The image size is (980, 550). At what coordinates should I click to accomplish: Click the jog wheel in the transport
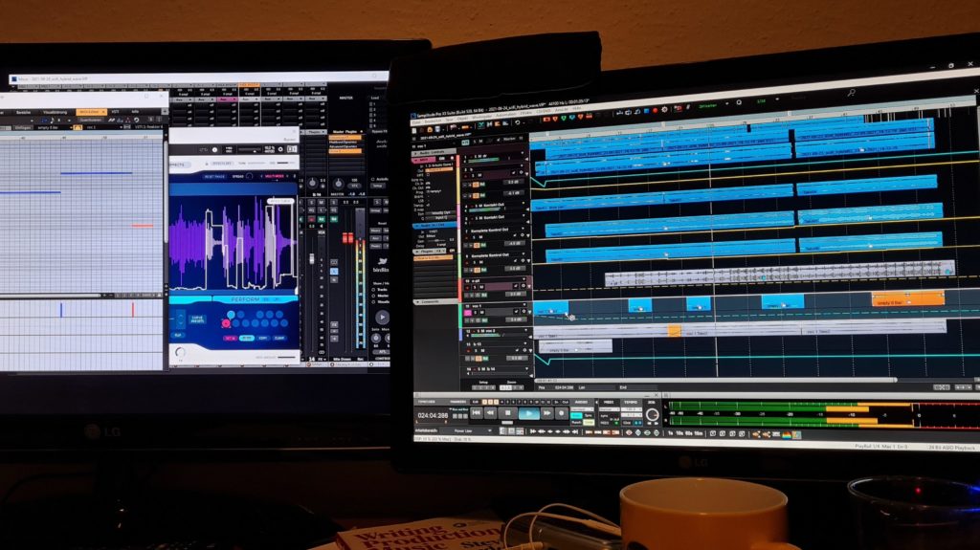tap(653, 414)
